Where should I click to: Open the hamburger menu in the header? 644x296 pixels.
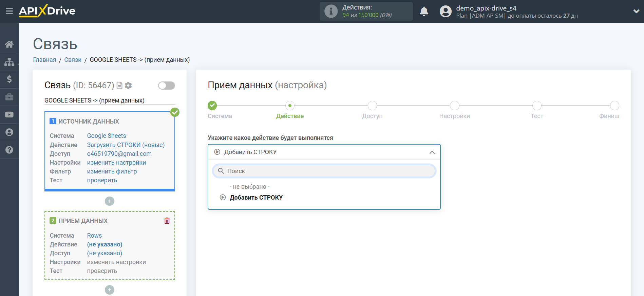[x=9, y=11]
